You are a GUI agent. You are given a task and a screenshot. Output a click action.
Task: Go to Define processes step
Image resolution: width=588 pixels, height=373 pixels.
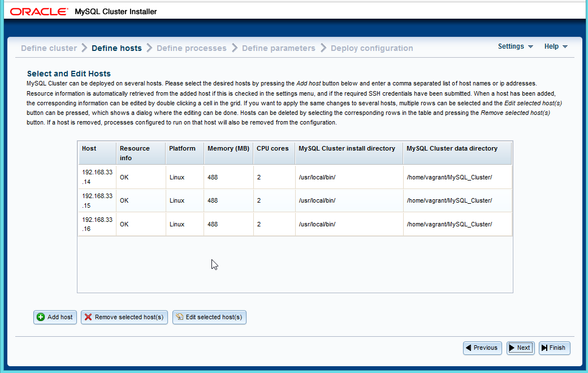pos(191,48)
